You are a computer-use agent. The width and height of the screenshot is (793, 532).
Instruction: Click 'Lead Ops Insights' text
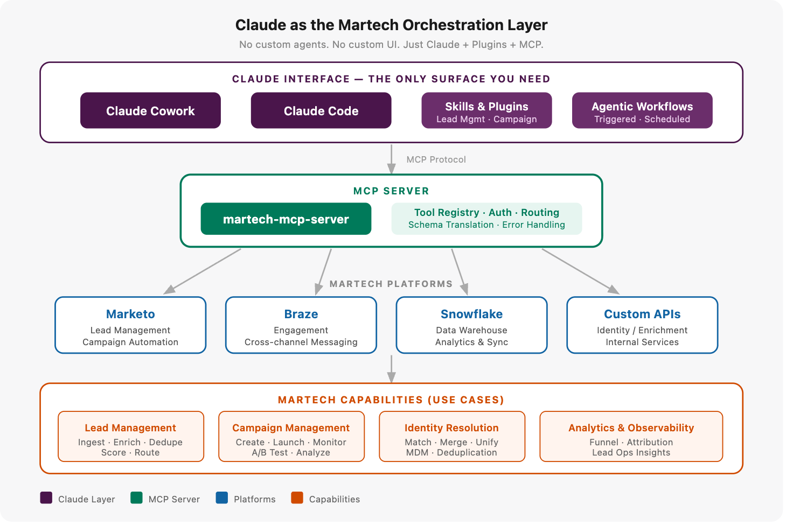631,453
